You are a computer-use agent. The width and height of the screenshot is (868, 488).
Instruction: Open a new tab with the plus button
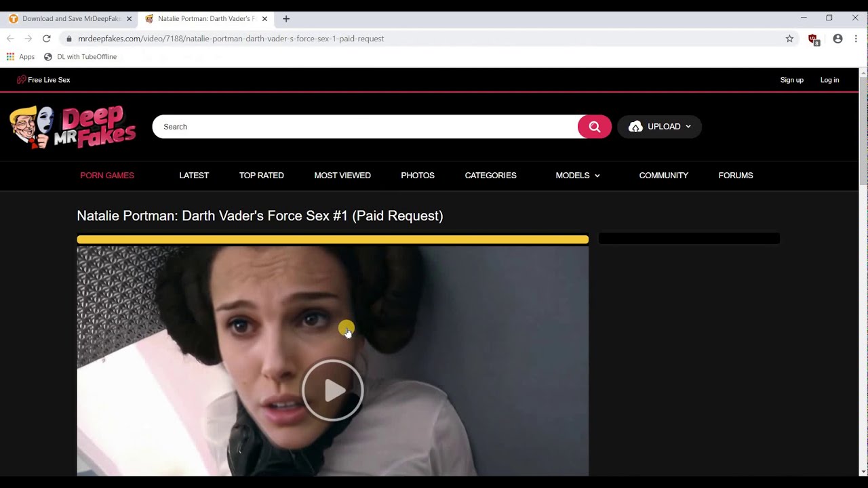(286, 19)
